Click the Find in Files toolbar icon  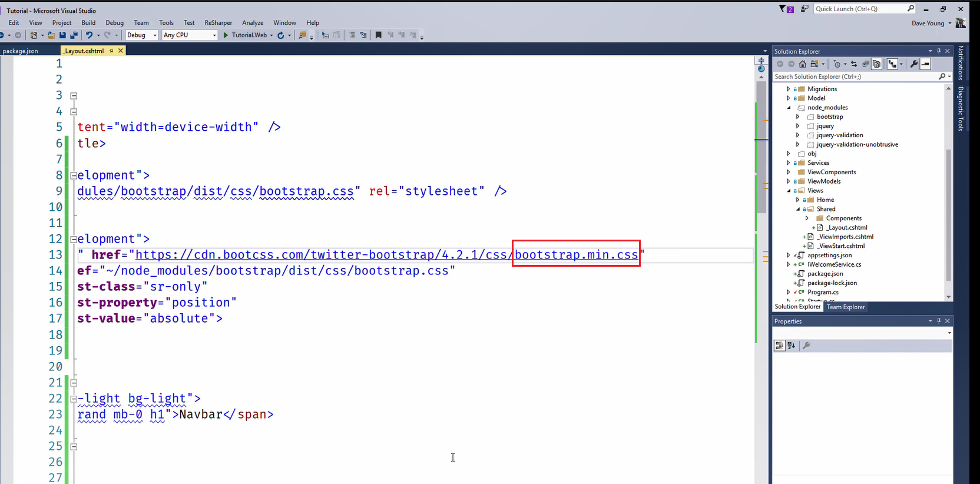tap(302, 35)
